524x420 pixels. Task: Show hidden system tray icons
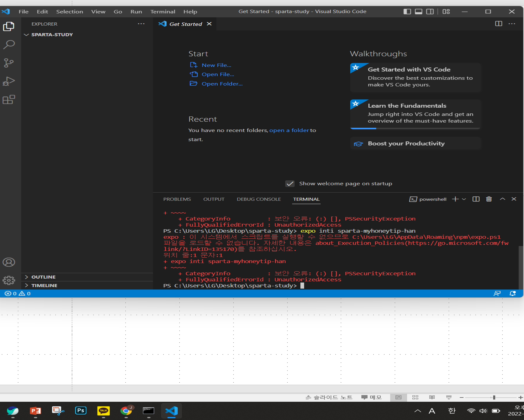pyautogui.click(x=418, y=411)
